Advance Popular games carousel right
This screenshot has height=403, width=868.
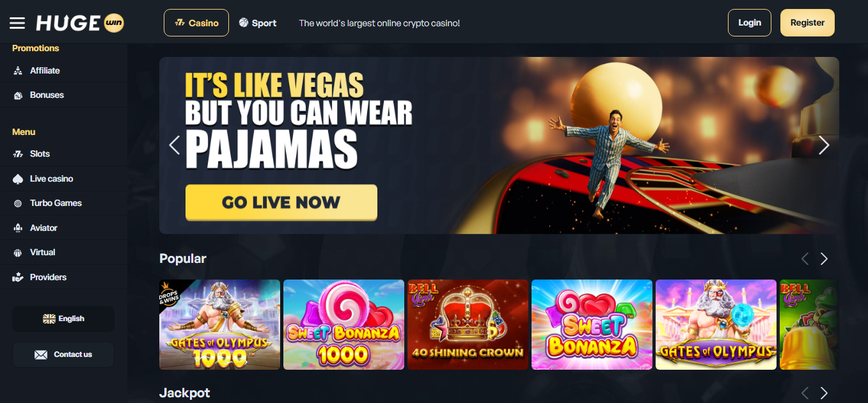[x=824, y=259]
